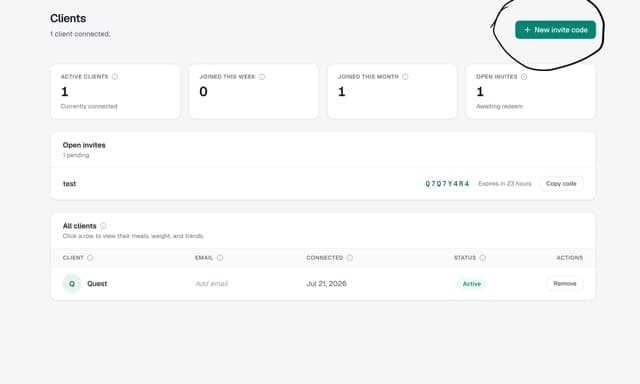
Task: Click the test invite name
Action: click(x=69, y=184)
